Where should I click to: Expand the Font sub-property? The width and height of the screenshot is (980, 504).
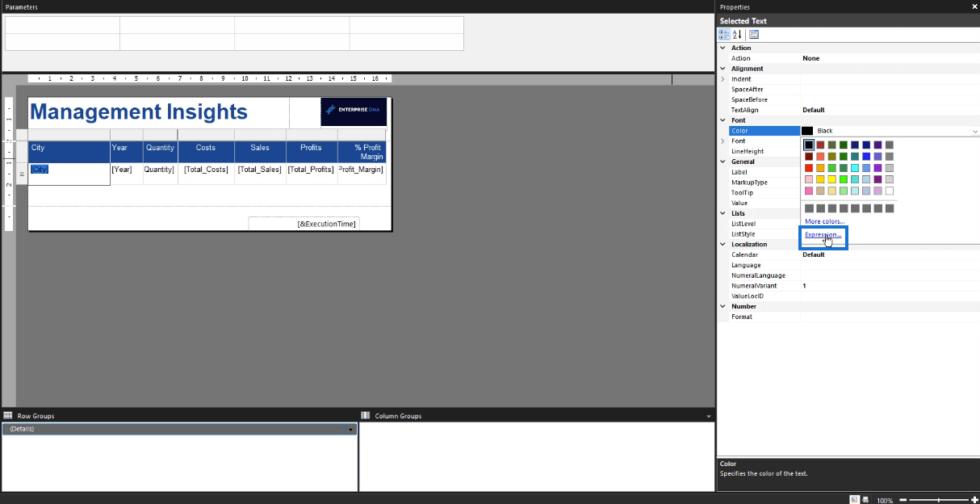click(x=722, y=141)
